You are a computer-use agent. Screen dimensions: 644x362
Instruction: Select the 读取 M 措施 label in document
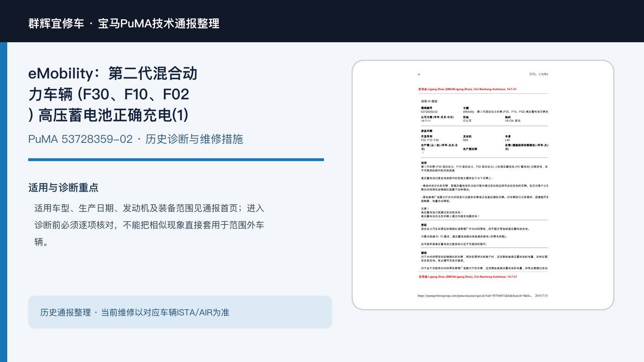tap(429, 101)
